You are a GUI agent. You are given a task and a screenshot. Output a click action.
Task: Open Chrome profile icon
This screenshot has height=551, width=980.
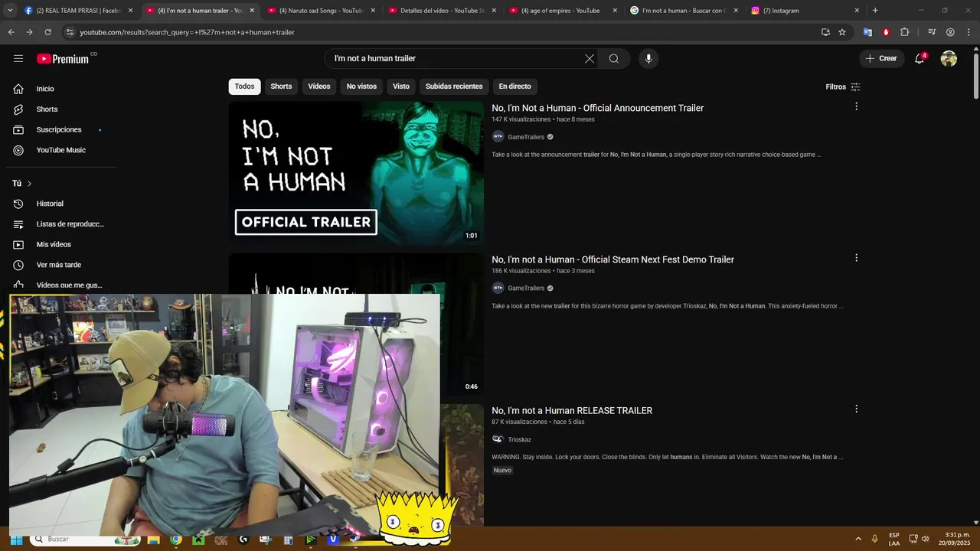(950, 32)
